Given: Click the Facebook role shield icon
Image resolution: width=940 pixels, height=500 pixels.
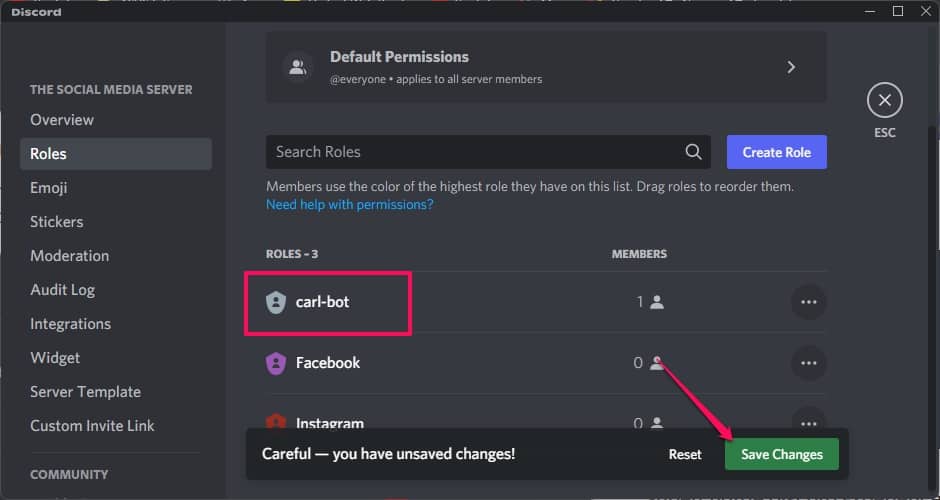Looking at the screenshot, I should 276,363.
